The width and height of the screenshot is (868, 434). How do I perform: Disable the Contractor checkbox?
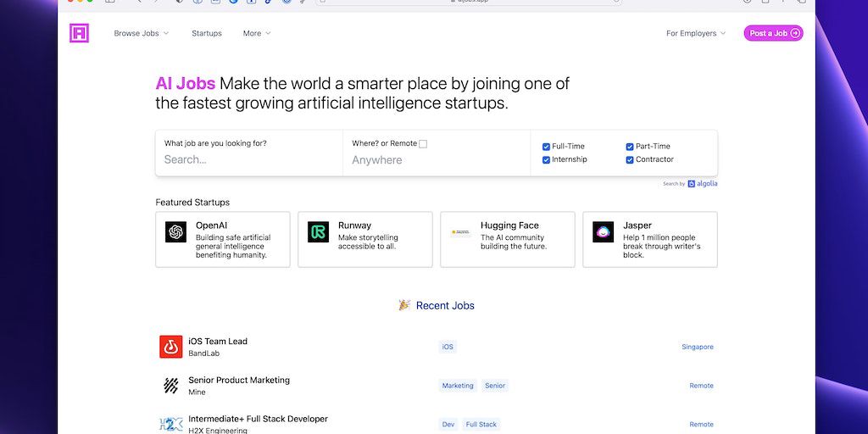pyautogui.click(x=630, y=159)
